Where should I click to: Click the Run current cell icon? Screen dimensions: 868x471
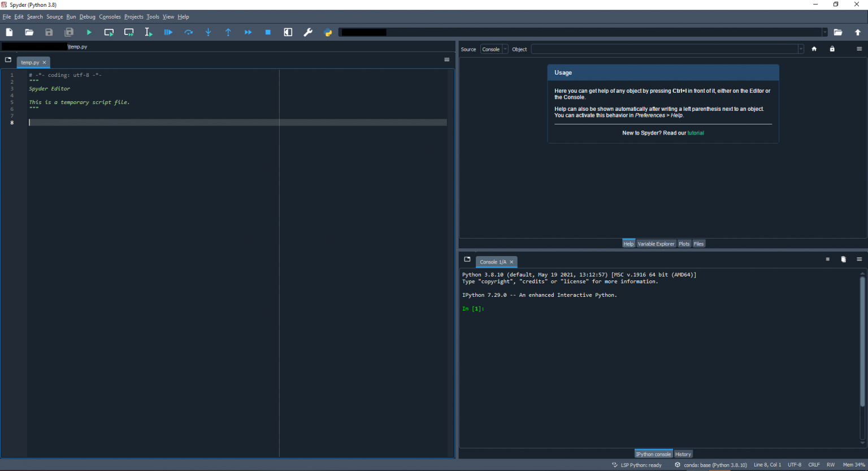click(x=109, y=32)
